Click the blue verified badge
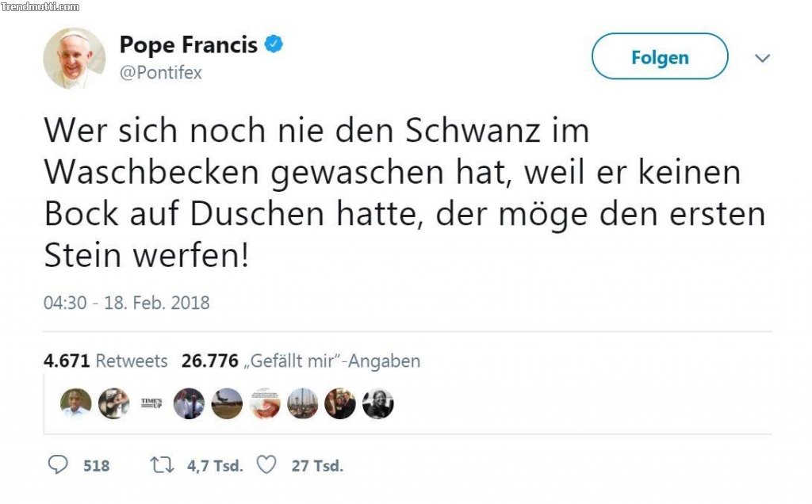This screenshot has height=504, width=812. click(274, 45)
